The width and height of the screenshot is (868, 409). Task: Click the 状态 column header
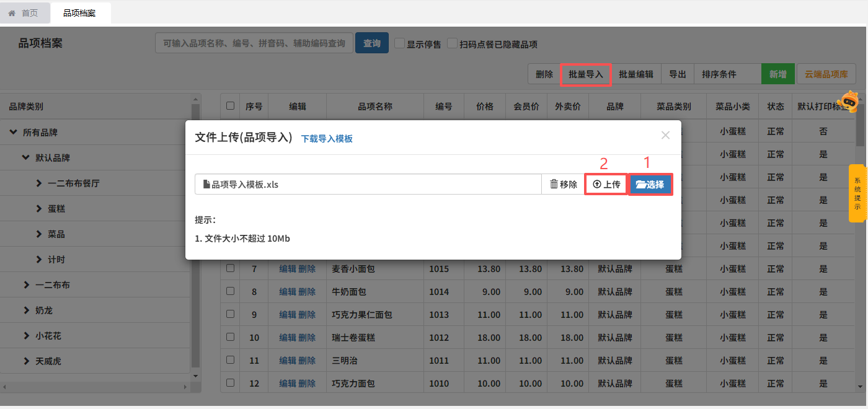776,106
